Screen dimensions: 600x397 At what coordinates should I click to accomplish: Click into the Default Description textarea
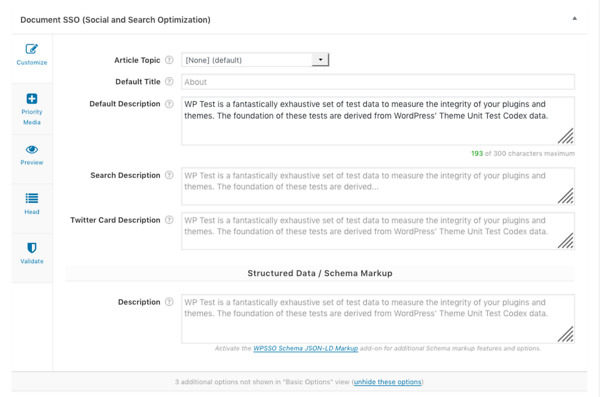(378, 121)
